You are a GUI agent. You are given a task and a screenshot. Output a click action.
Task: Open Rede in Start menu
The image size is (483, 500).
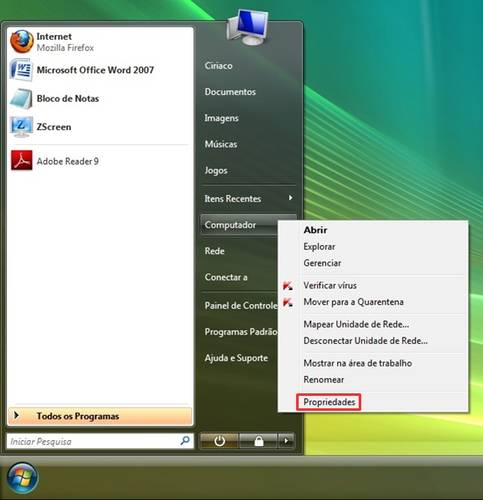[214, 251]
